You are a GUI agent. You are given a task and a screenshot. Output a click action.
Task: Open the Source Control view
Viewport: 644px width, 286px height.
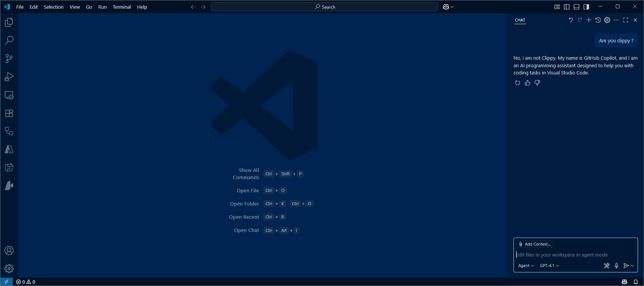point(9,59)
